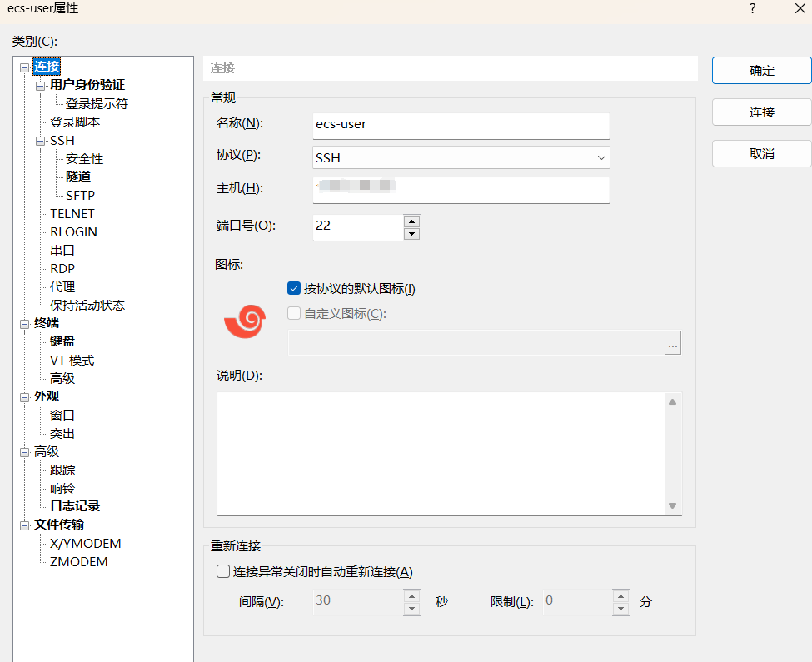This screenshot has height=662, width=812.
Task: Decrease port number with down arrow
Action: (411, 234)
